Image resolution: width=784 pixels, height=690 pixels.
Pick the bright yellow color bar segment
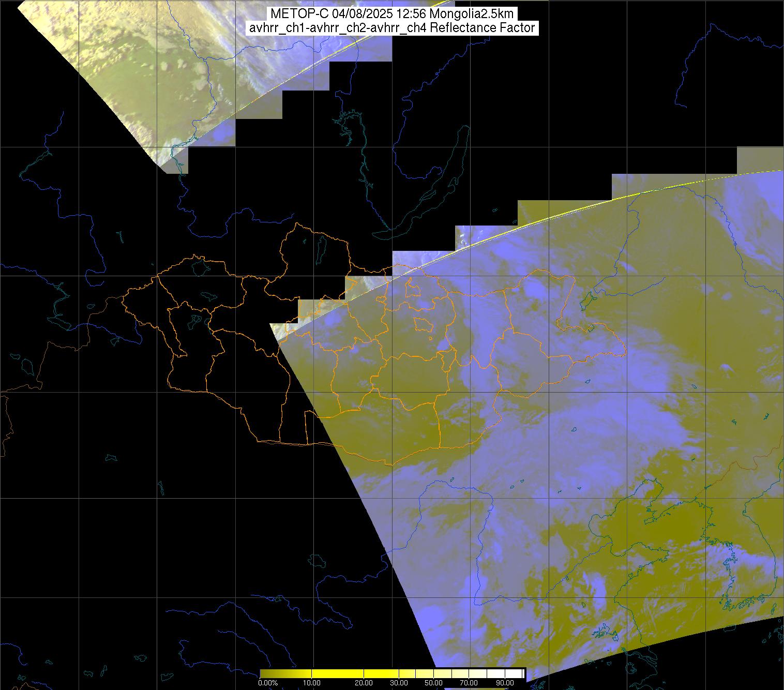click(341, 673)
